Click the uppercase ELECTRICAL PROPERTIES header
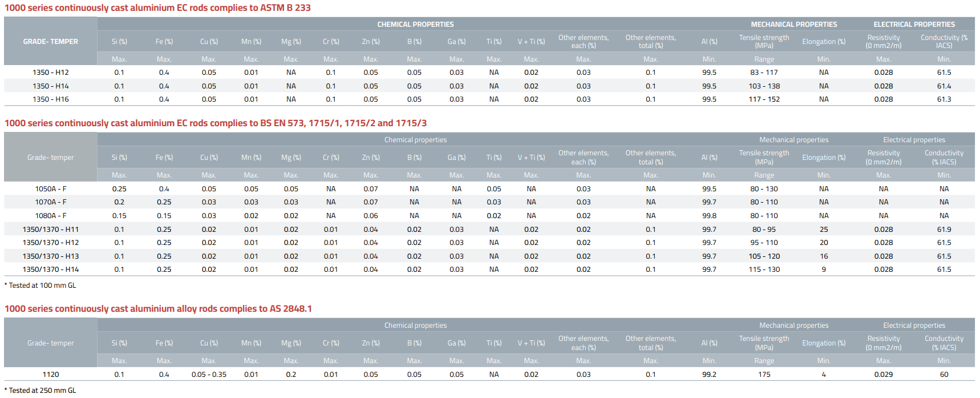The width and height of the screenshot is (980, 398). 914,25
